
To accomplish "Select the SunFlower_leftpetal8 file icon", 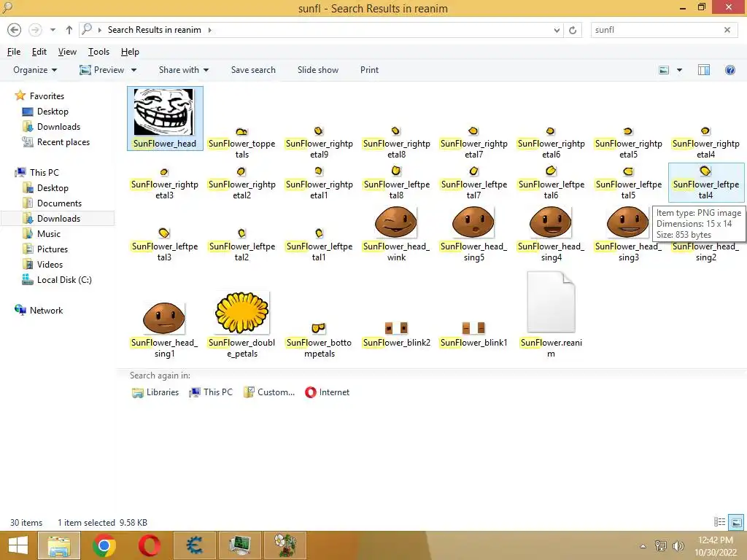I will pos(396,171).
